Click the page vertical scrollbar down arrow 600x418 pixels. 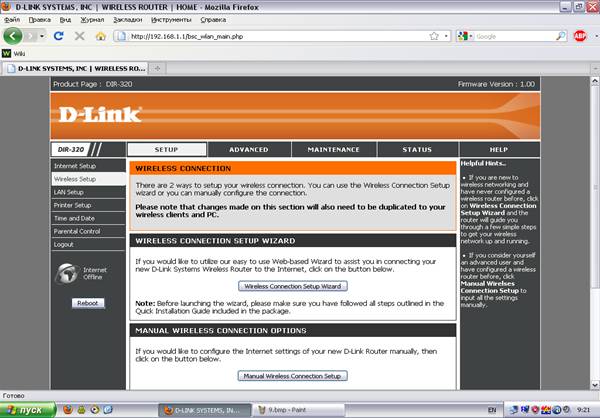[x=595, y=385]
